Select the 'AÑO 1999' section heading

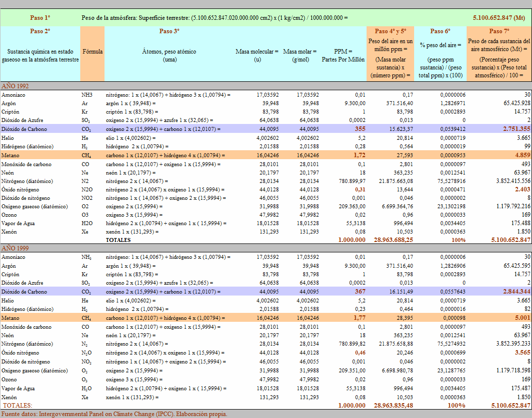[15, 248]
